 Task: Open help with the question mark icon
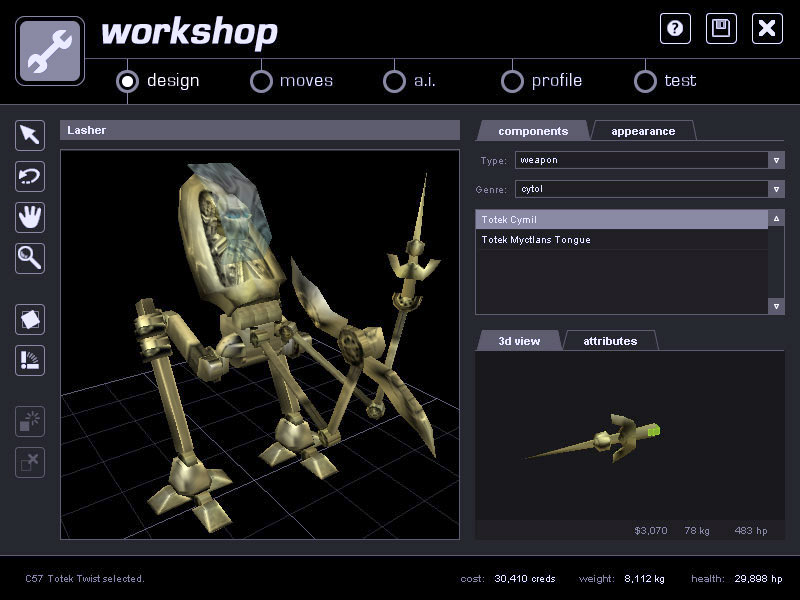tap(675, 29)
